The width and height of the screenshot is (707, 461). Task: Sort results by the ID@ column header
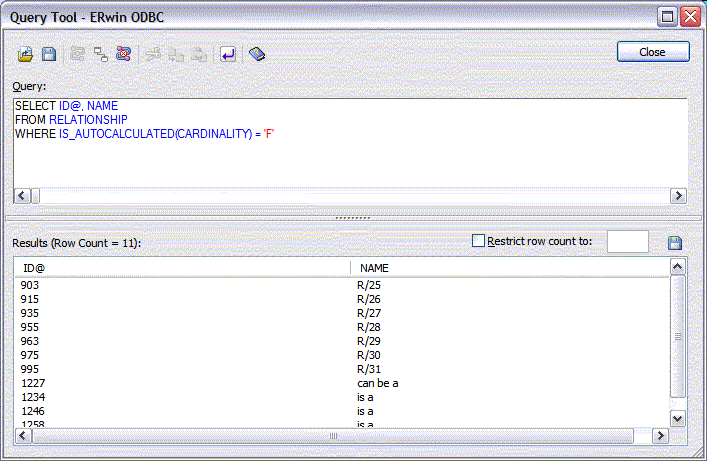point(180,268)
